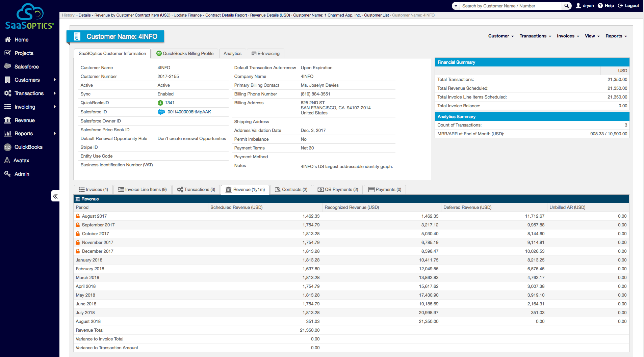Expand the Transactions sidebar submenu
This screenshot has height=357, width=644.
click(x=55, y=93)
